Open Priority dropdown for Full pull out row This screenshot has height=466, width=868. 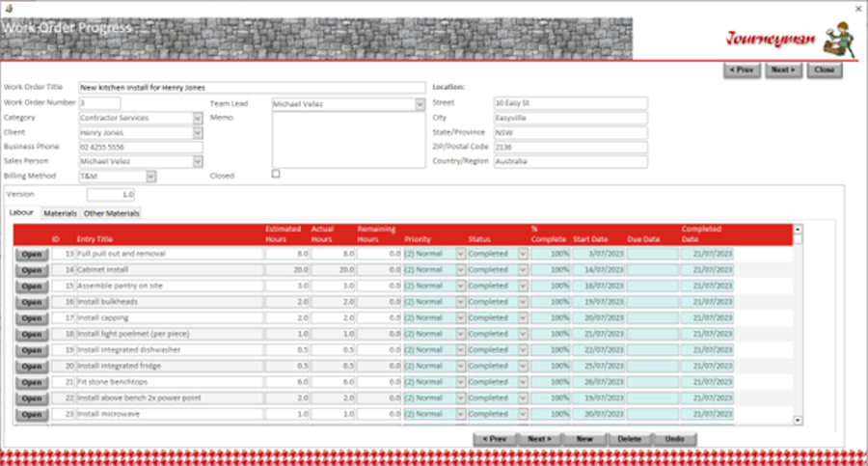[x=461, y=254]
